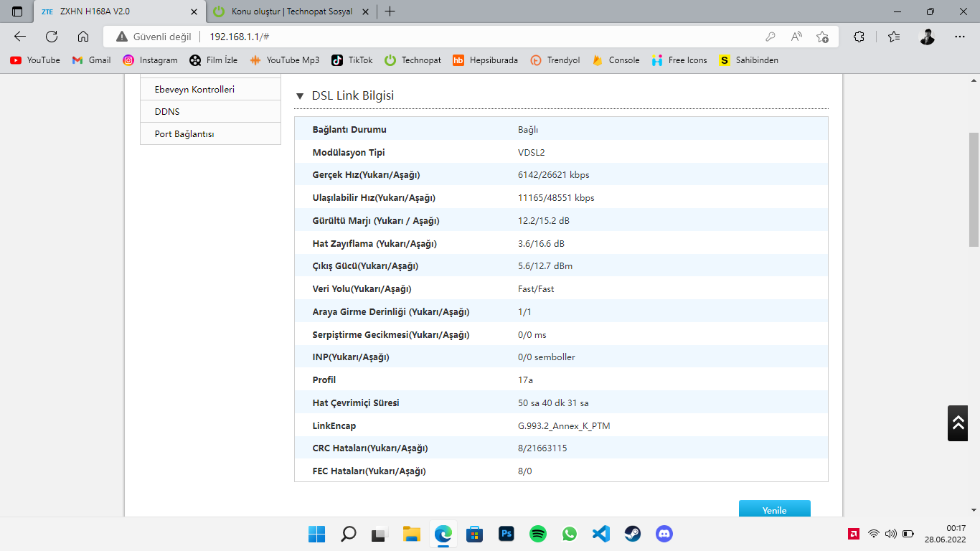Turn on Read Aloud in the address bar

click(796, 37)
